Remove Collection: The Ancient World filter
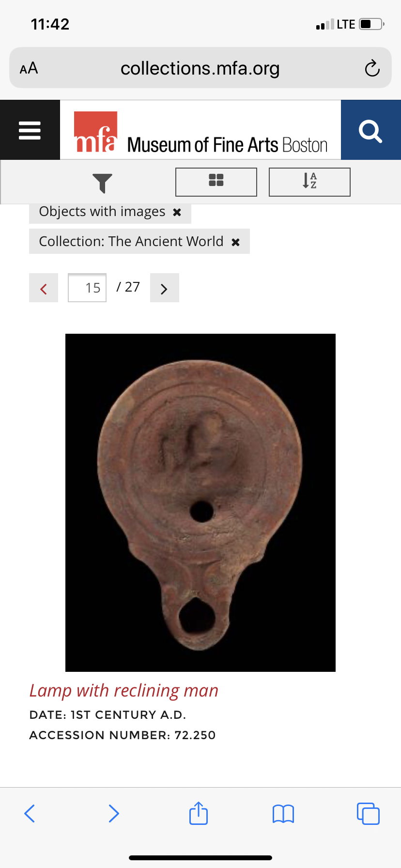This screenshot has width=401, height=868. coord(235,242)
